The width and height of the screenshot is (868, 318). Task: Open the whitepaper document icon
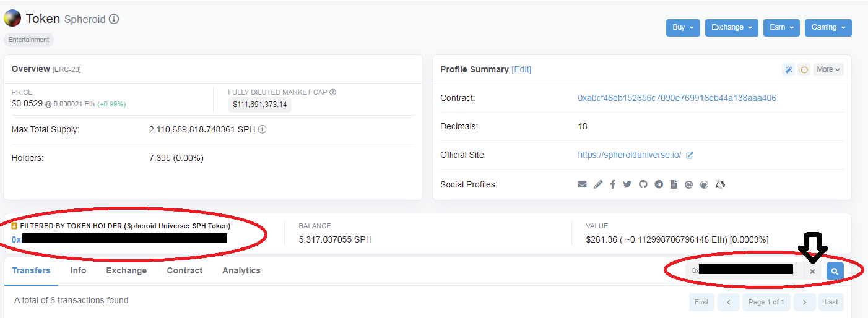pos(674,184)
